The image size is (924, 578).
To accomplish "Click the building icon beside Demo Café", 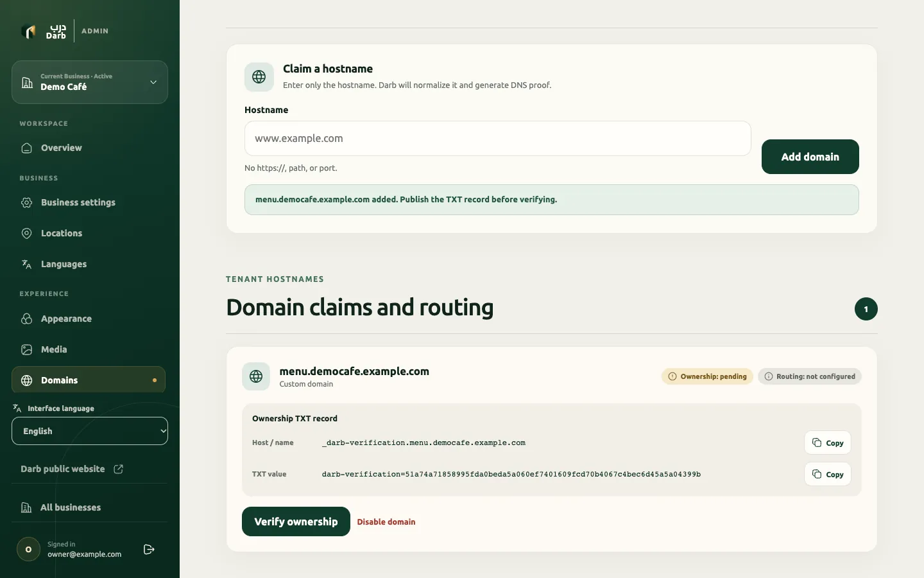I will (27, 82).
